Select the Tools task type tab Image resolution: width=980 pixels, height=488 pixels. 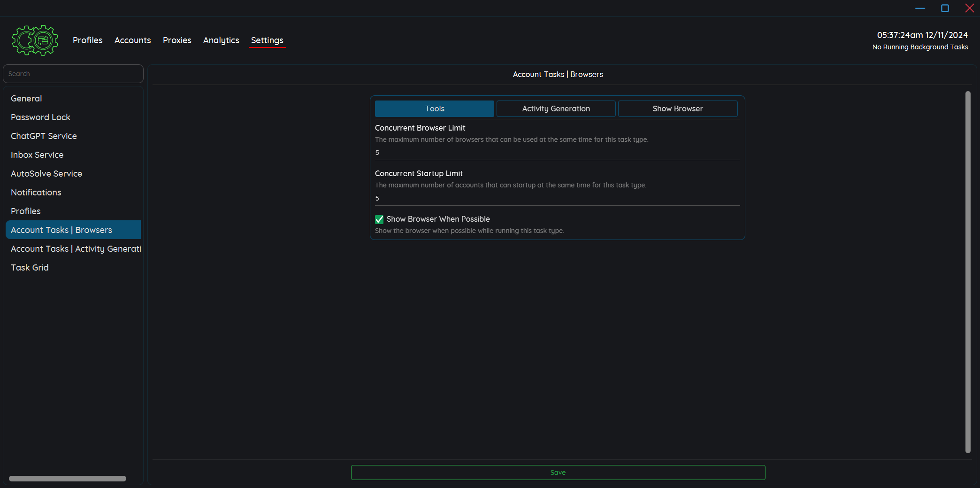tap(434, 108)
